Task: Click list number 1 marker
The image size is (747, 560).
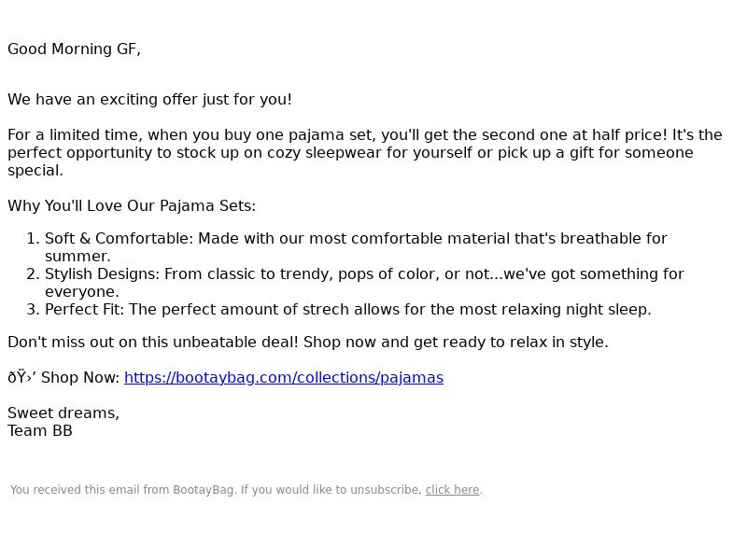Action: coord(33,238)
